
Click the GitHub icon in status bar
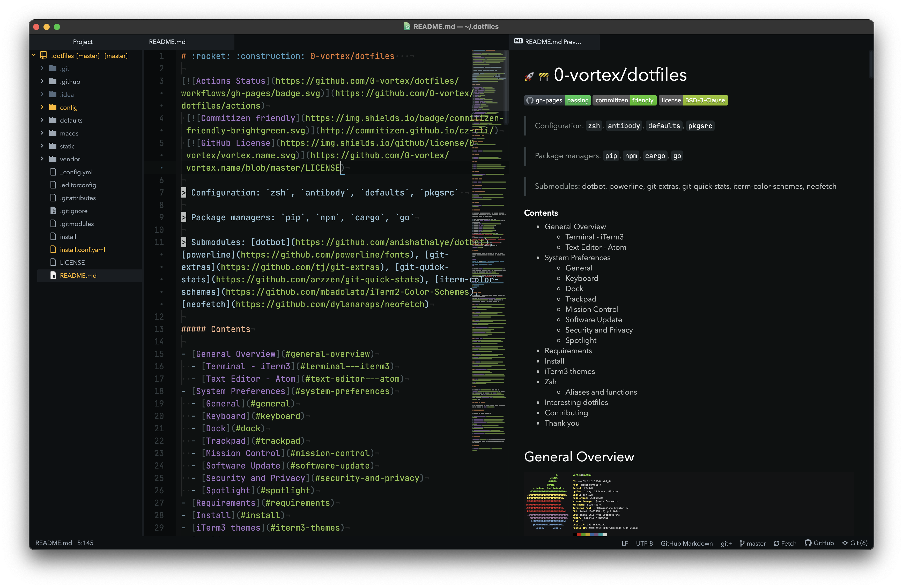click(x=808, y=543)
